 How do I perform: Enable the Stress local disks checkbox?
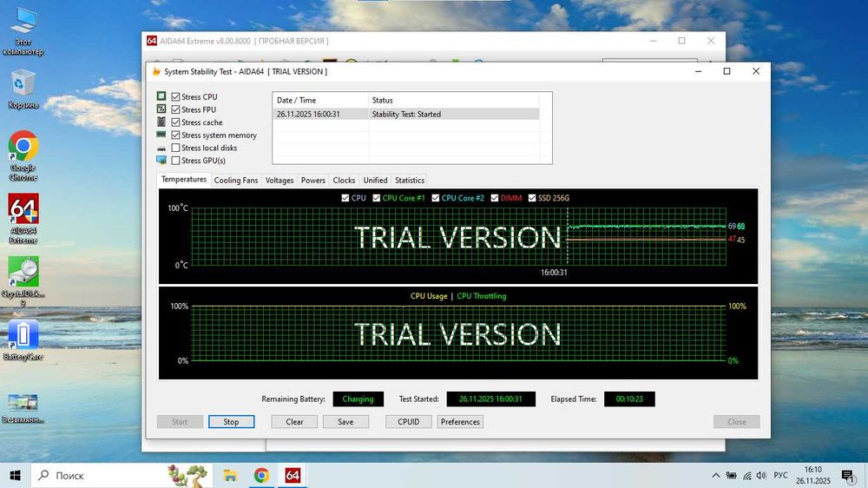coord(175,148)
